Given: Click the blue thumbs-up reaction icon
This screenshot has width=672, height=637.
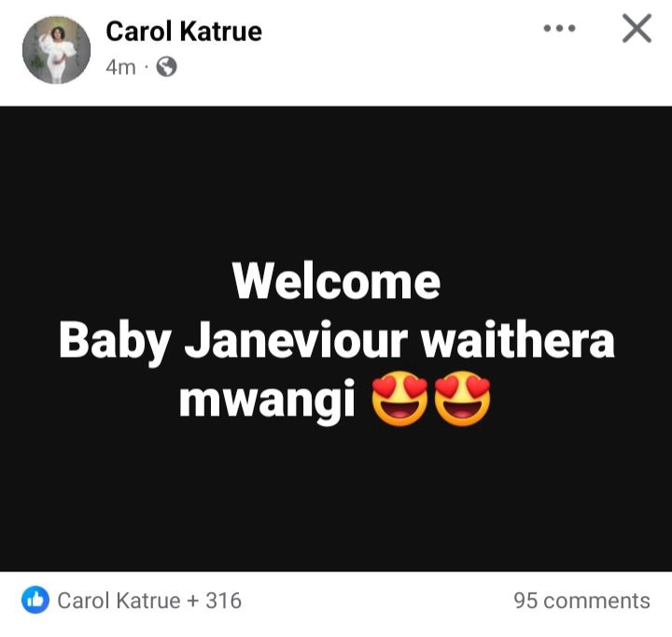Looking at the screenshot, I should tap(35, 600).
